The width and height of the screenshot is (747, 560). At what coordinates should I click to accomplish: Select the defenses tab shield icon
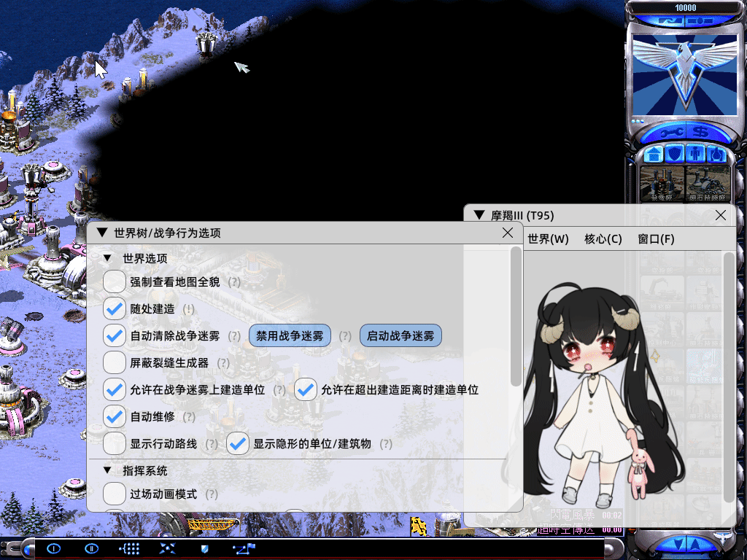tap(675, 154)
